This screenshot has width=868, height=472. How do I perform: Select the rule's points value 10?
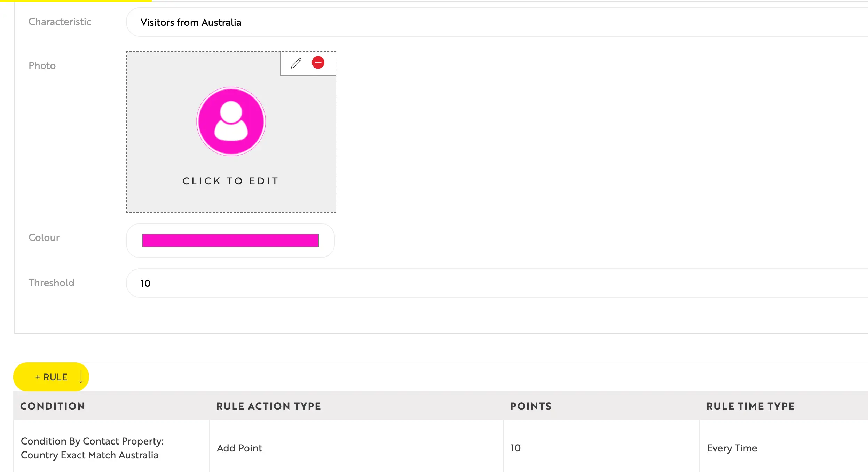[515, 448]
